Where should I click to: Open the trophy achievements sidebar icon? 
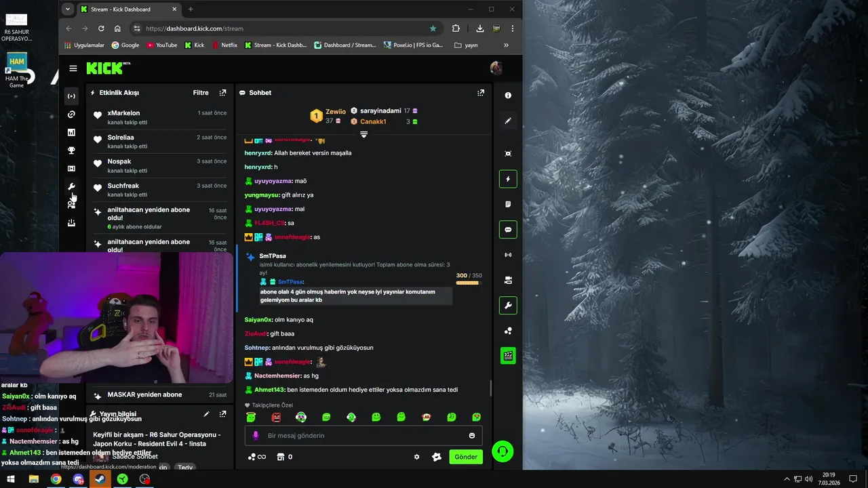71,150
